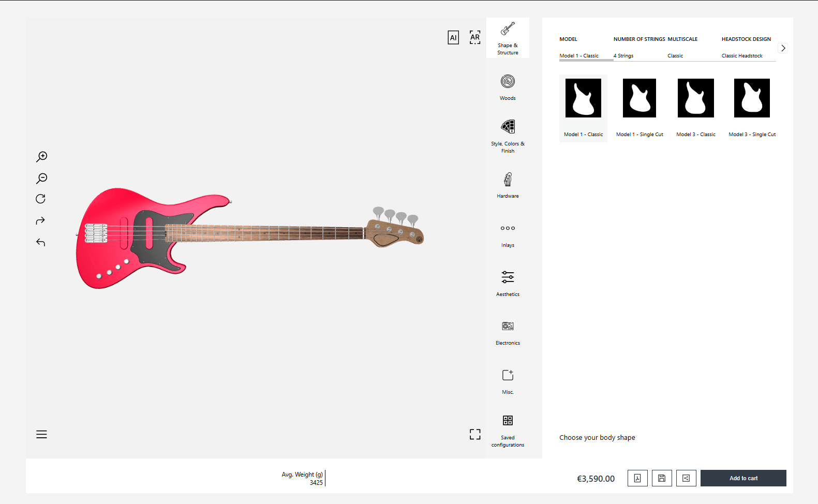Viewport: 818px width, 504px height.
Task: Reset the 3D view rotation
Action: point(41,199)
